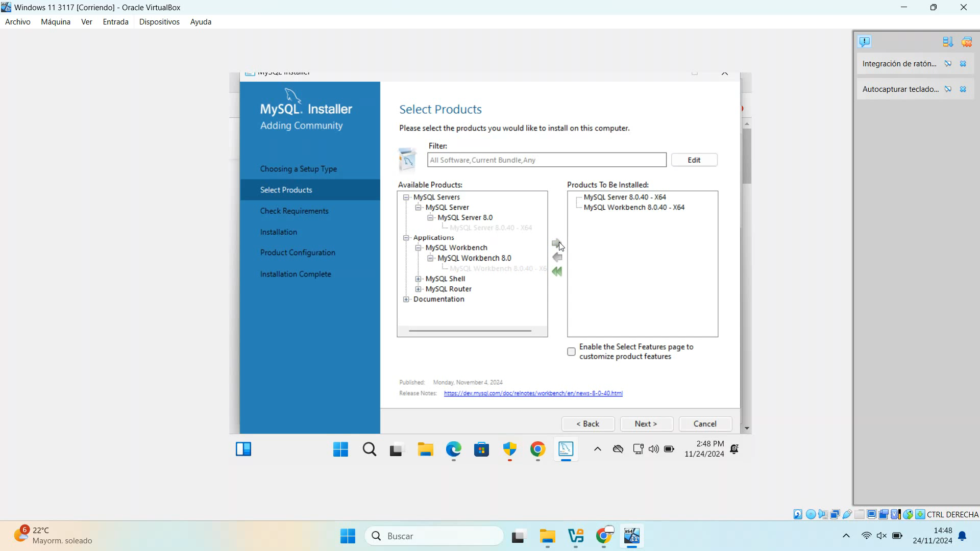The width and height of the screenshot is (980, 551).
Task: Click the remove-all double-left-arrow icon
Action: coord(557,271)
